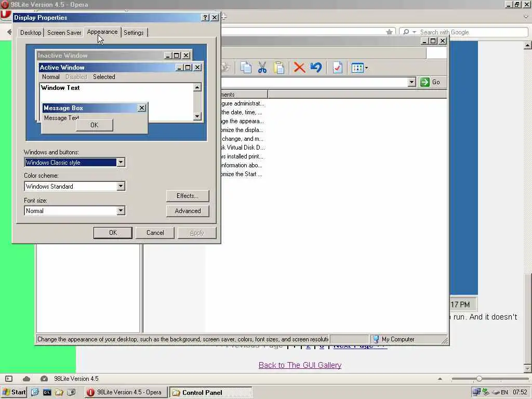Image resolution: width=532 pixels, height=399 pixels.
Task: Click the Opera back navigation arrow
Action: [9, 32]
